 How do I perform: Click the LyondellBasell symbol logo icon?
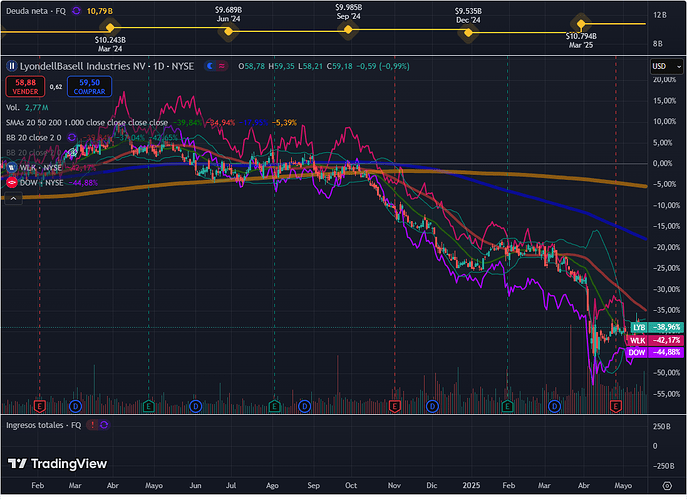coord(11,66)
